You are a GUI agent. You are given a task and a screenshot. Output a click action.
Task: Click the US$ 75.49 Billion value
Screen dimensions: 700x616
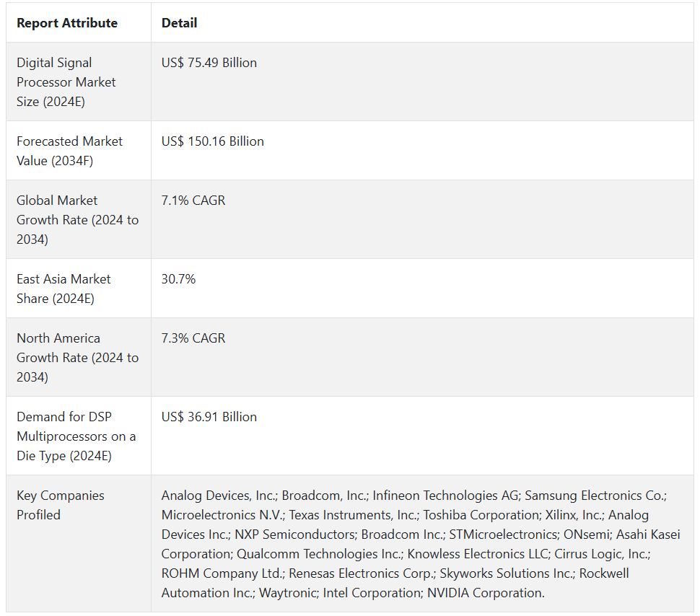click(x=209, y=63)
